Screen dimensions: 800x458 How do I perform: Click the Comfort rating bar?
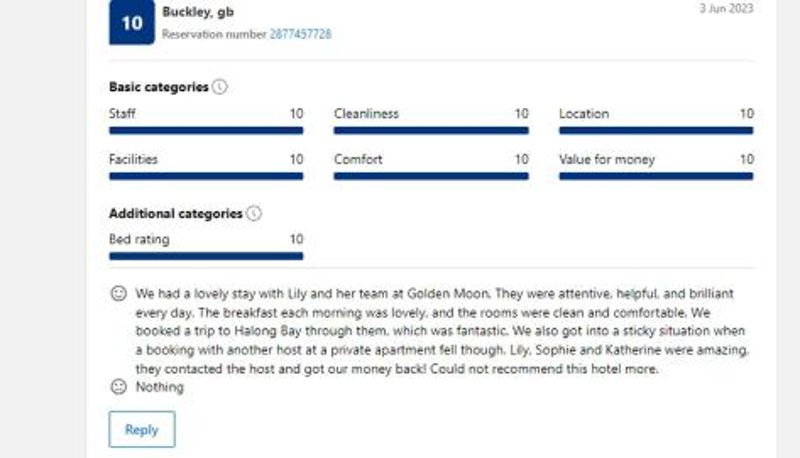click(x=431, y=176)
